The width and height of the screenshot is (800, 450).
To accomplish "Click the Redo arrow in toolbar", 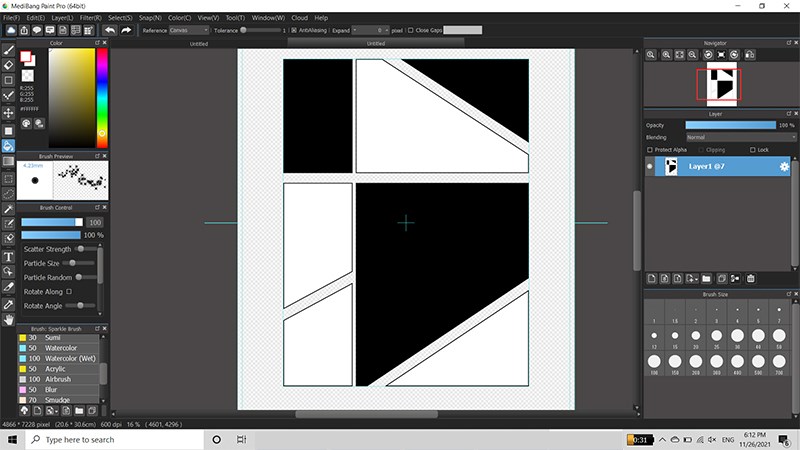I will pyautogui.click(x=126, y=30).
